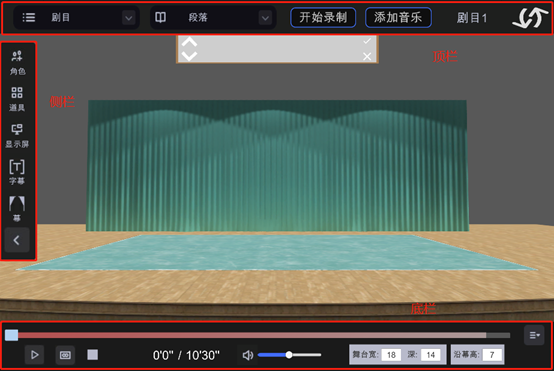The width and height of the screenshot is (554, 371).
Task: Open the 显示屏 display screen tool
Action: click(x=17, y=136)
